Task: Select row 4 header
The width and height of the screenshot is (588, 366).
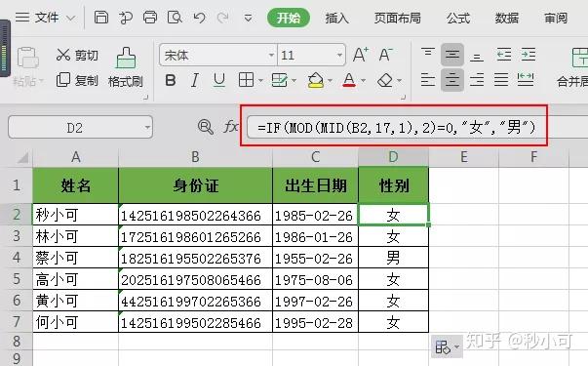Action: [x=17, y=258]
